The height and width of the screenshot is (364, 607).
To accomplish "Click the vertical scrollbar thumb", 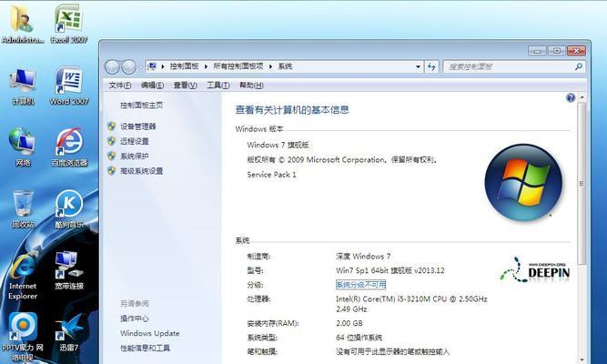I will 582,183.
